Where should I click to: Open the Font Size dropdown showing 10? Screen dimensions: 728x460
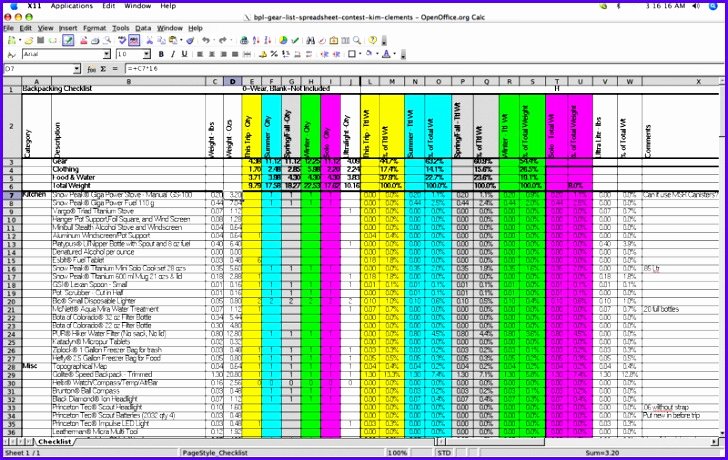click(x=147, y=54)
